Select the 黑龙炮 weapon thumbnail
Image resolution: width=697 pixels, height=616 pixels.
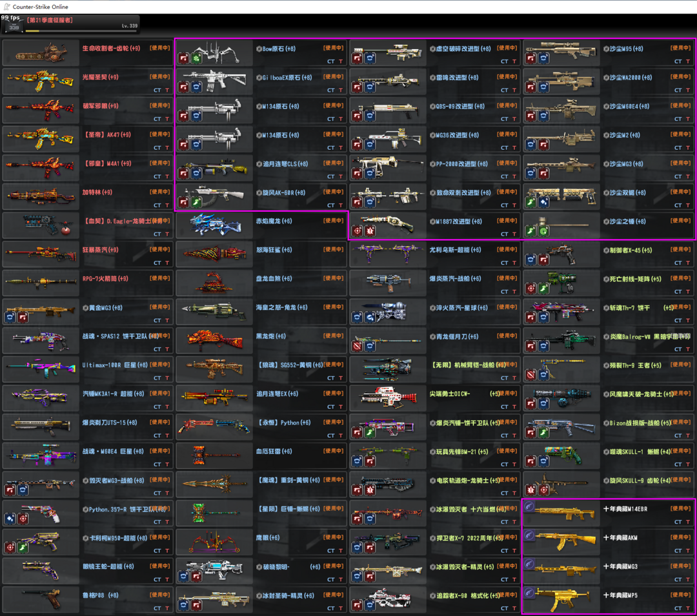click(x=215, y=341)
